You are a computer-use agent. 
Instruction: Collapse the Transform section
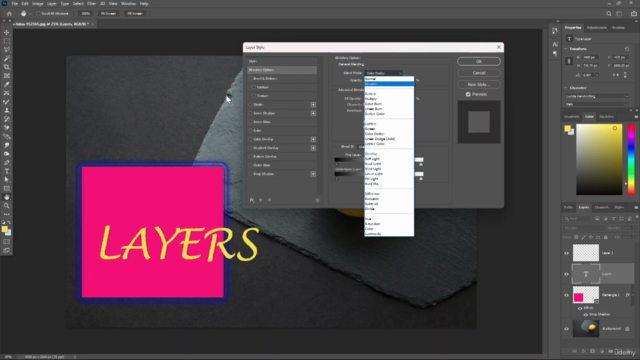point(566,49)
